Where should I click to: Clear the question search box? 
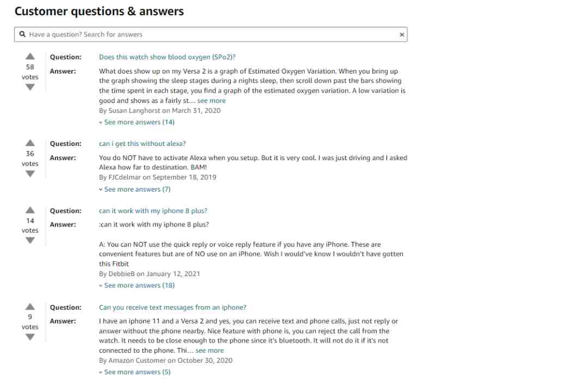pyautogui.click(x=402, y=34)
